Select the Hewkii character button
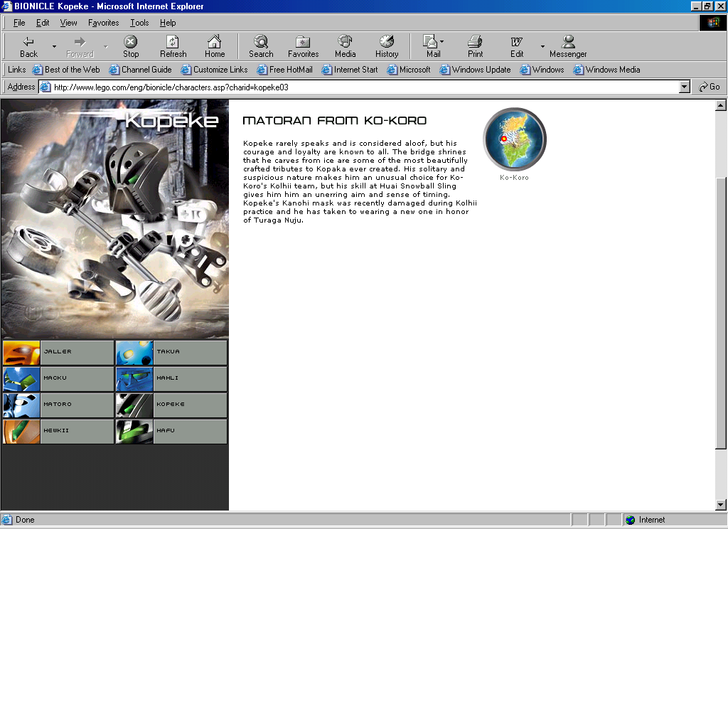 58,432
